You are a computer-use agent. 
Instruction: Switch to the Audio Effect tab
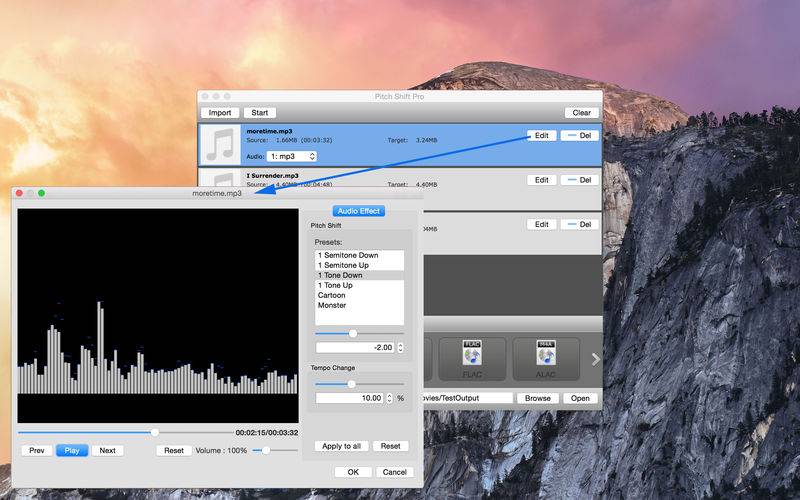(358, 211)
